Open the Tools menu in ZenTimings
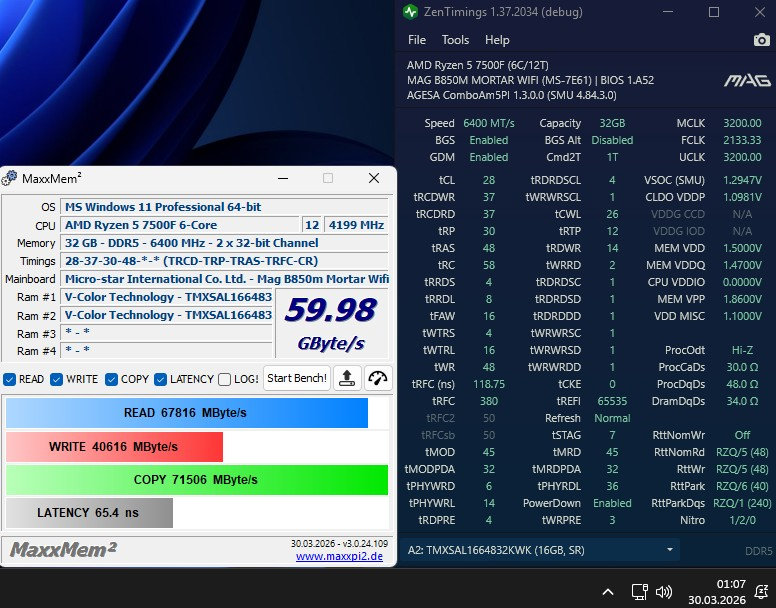Viewport: 776px width, 608px height. (x=455, y=40)
